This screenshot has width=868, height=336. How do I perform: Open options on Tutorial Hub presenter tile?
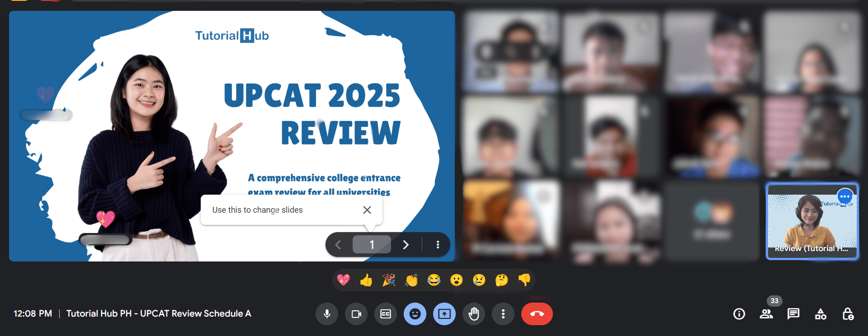tap(844, 197)
